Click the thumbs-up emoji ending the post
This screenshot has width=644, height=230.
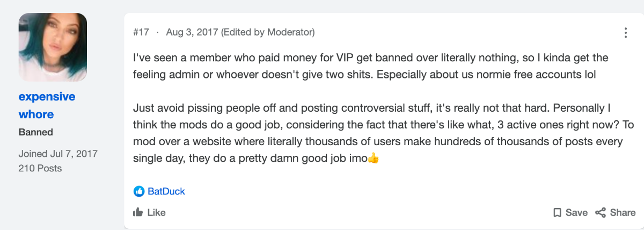pyautogui.click(x=374, y=159)
